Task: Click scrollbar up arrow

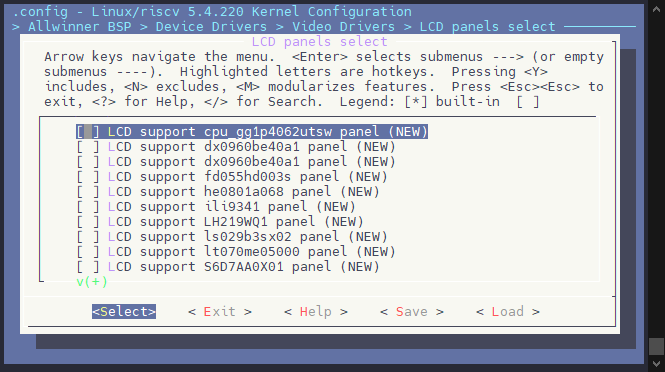Action: click(657, 8)
